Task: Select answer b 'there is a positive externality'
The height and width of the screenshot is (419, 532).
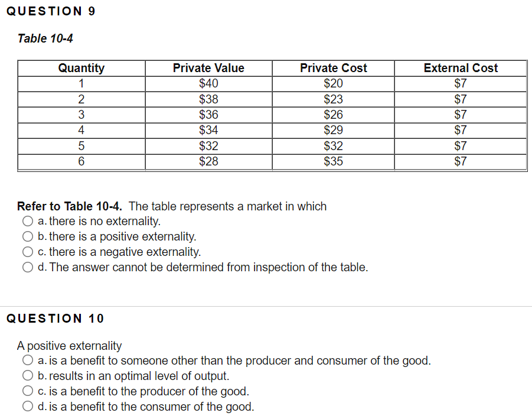Action: [28, 236]
